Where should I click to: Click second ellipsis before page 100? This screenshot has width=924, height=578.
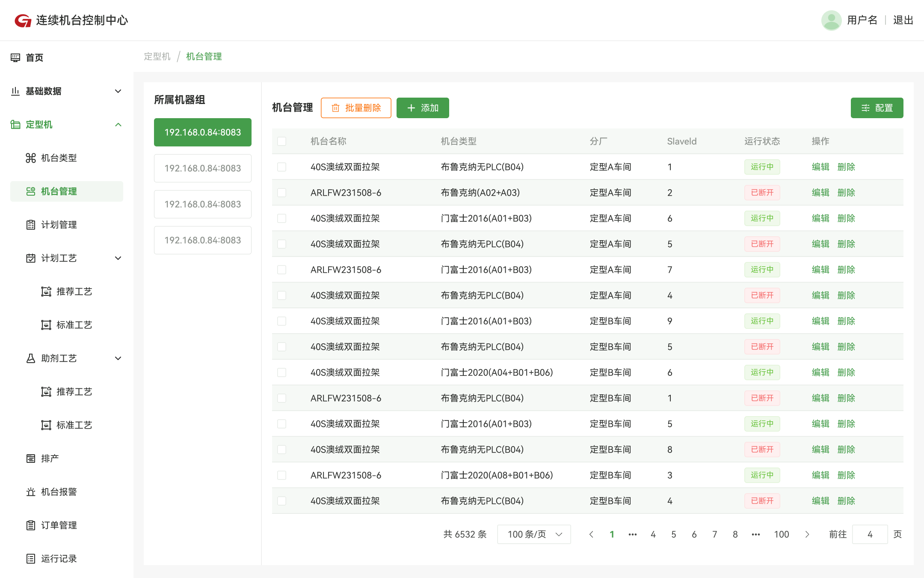(x=756, y=534)
